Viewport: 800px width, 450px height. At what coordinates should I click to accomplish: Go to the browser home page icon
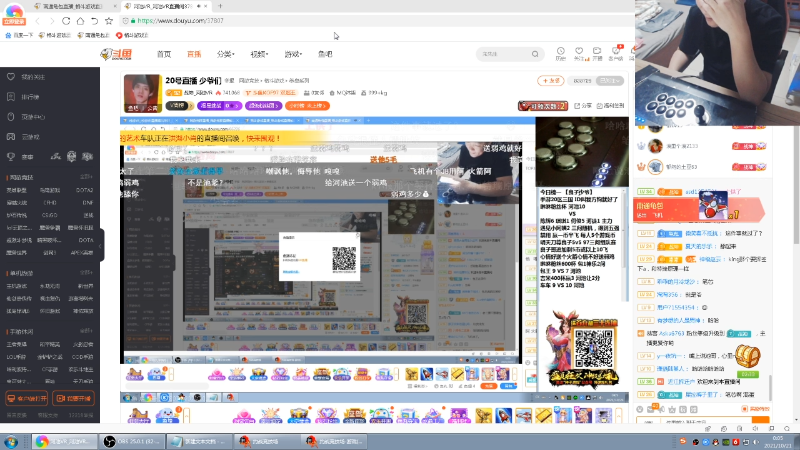point(80,21)
